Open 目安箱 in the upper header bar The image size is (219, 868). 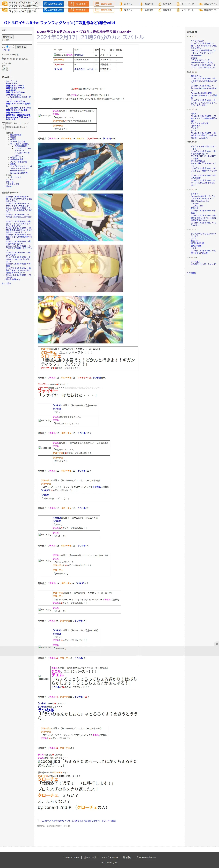coord(104,4)
